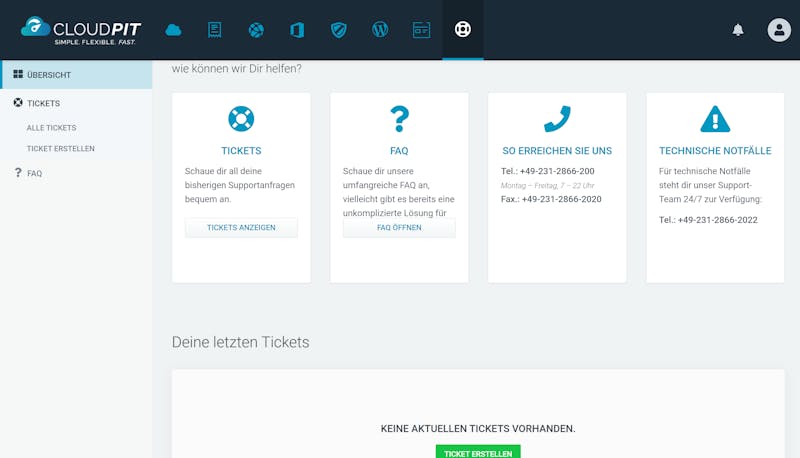The width and height of the screenshot is (800, 458).
Task: Click the lifebuoy icon on Tickets card
Action: pos(241,119)
